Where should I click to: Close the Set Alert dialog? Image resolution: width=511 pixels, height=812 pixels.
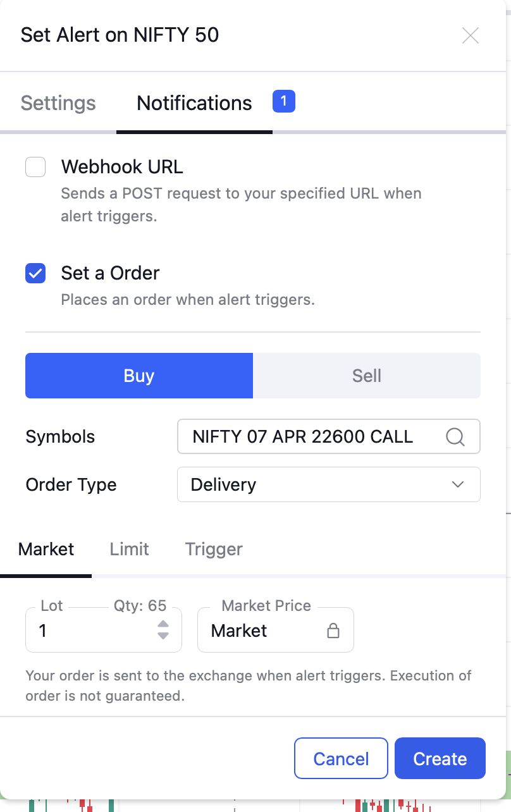click(470, 35)
